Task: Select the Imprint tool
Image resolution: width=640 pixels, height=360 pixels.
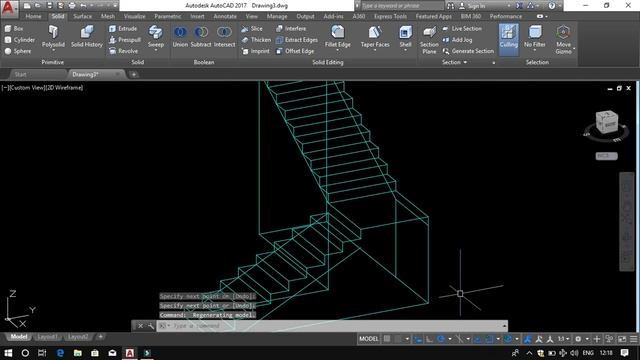Action: click(x=255, y=51)
